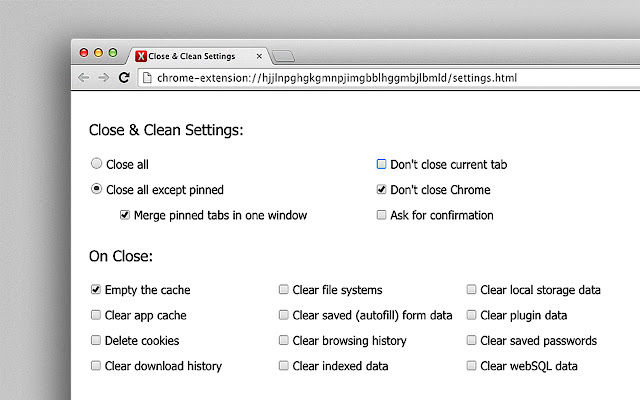Select the Close all radio option
Screen dimensions: 640x400
click(96, 164)
